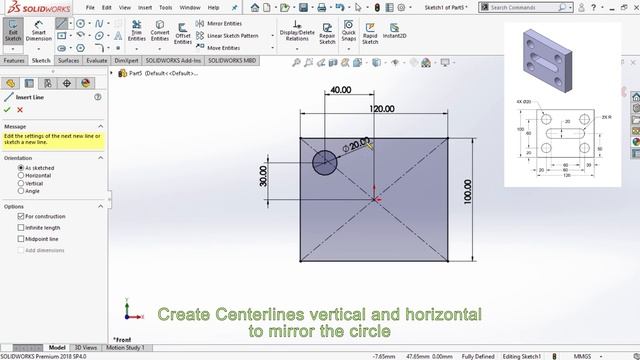The height and width of the screenshot is (360, 640).
Task: Cancel Insert Line with red X
Action: (20, 109)
